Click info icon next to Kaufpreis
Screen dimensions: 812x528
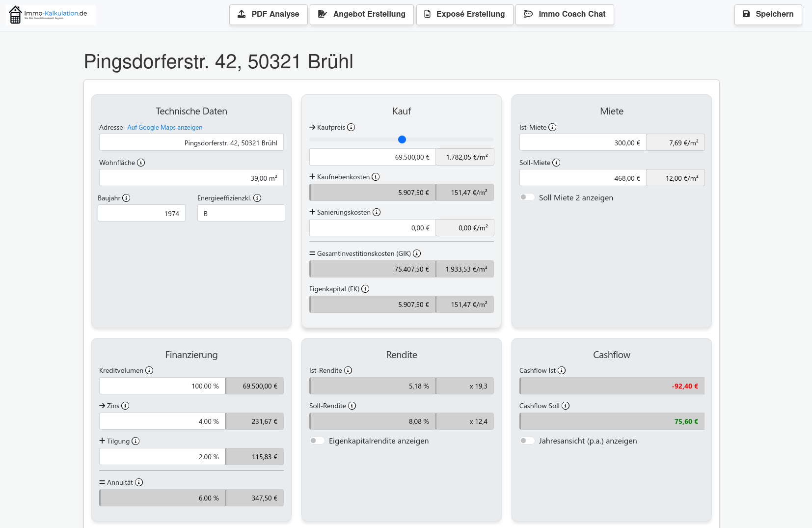pos(351,127)
